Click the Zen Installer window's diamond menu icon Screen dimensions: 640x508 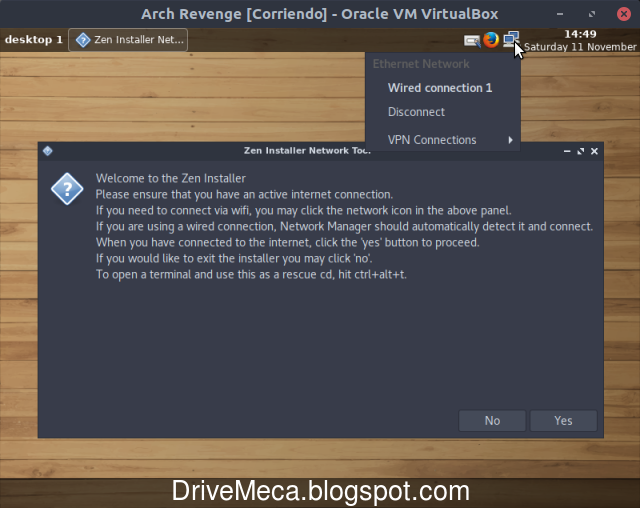(47, 151)
